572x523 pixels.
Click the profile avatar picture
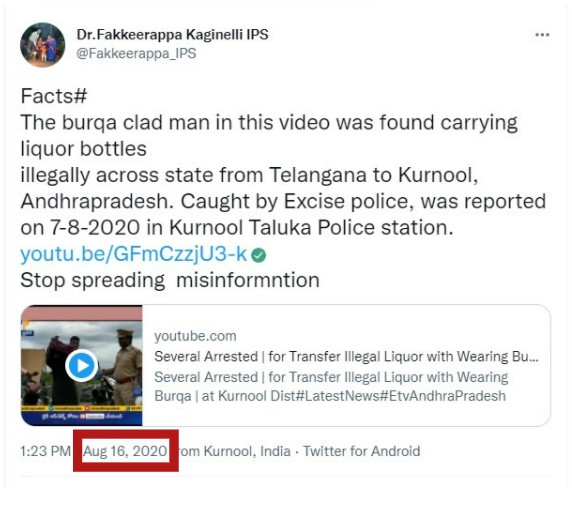[43, 45]
